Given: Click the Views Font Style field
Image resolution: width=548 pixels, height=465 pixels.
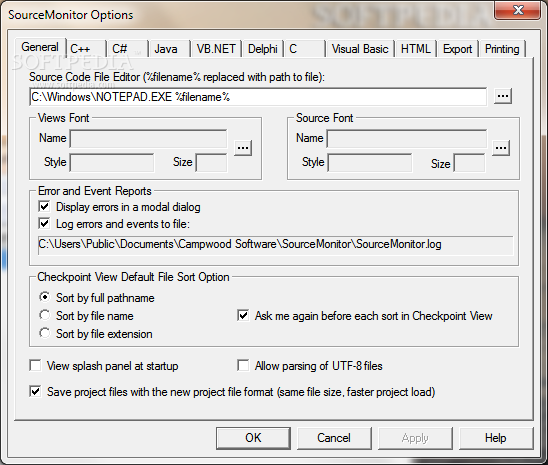Looking at the screenshot, I should click(x=112, y=162).
